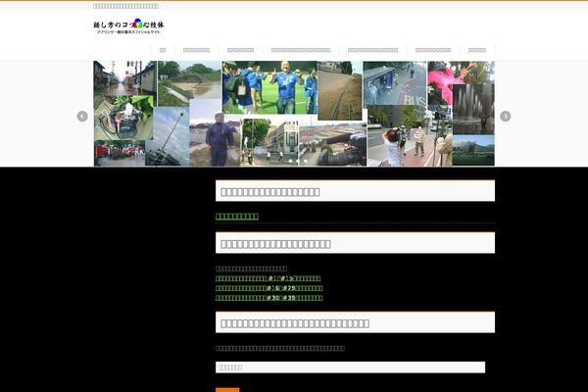Open the green link containing #16 to #29
588x392 pixels.
[x=269, y=288]
